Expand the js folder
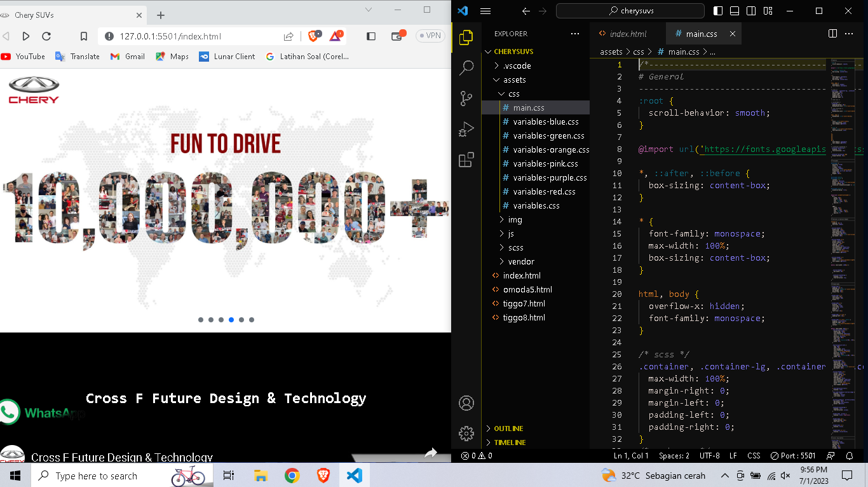The height and width of the screenshot is (487, 868). [536, 233]
